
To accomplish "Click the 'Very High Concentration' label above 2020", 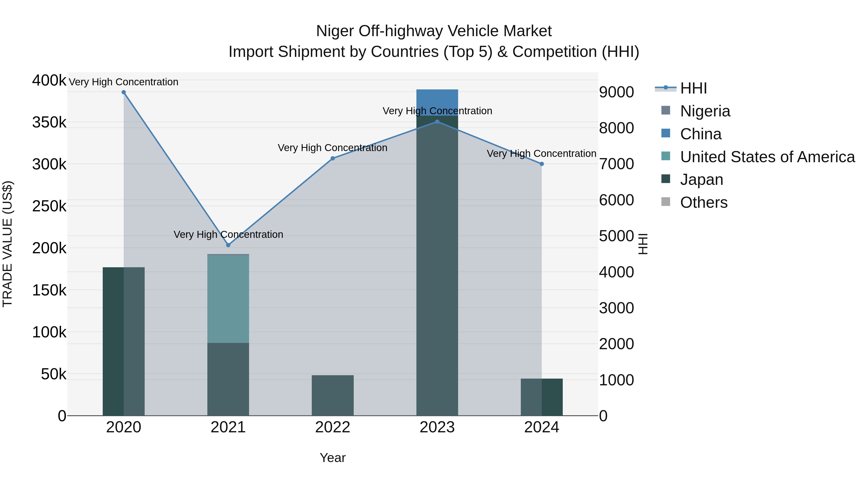I will [123, 82].
